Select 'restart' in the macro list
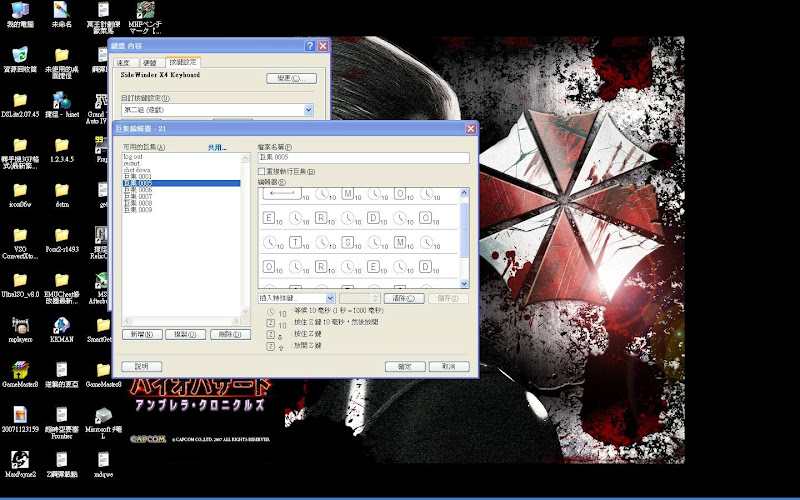Image resolution: width=800 pixels, height=500 pixels. (x=132, y=163)
